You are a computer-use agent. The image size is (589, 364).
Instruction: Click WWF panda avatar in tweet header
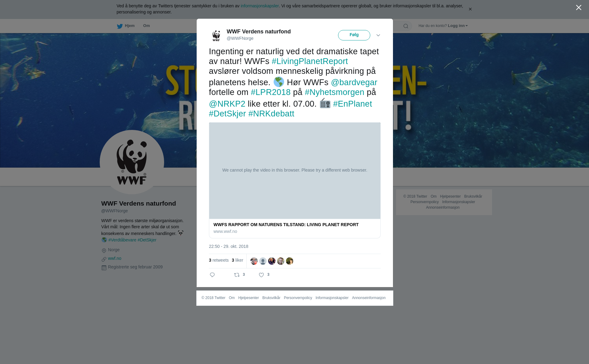point(216,35)
